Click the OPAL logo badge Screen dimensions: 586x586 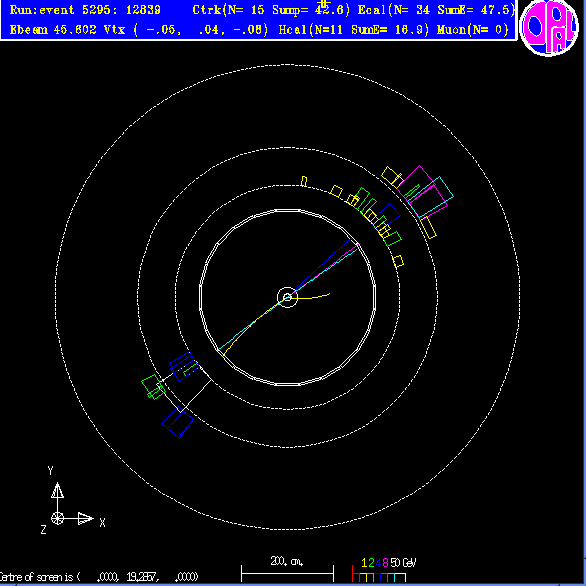(548, 27)
